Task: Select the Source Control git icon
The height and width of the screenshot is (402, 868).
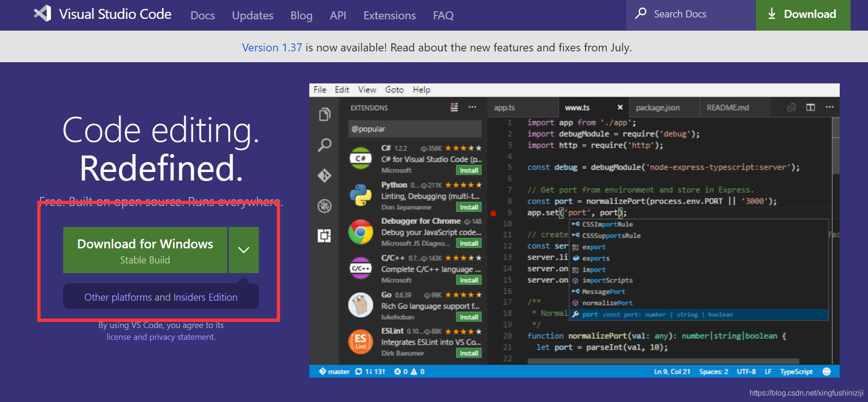Action: coord(324,175)
